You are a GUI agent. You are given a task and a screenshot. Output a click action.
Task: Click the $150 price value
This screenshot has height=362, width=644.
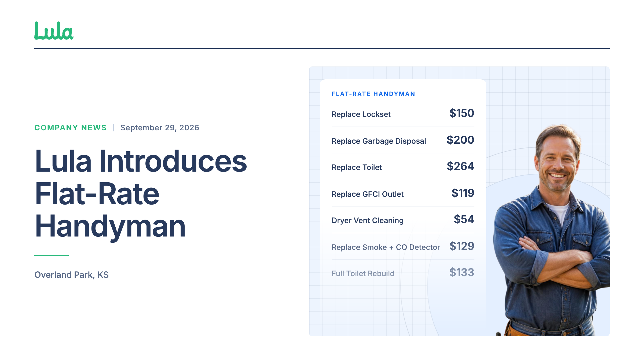pos(462,113)
